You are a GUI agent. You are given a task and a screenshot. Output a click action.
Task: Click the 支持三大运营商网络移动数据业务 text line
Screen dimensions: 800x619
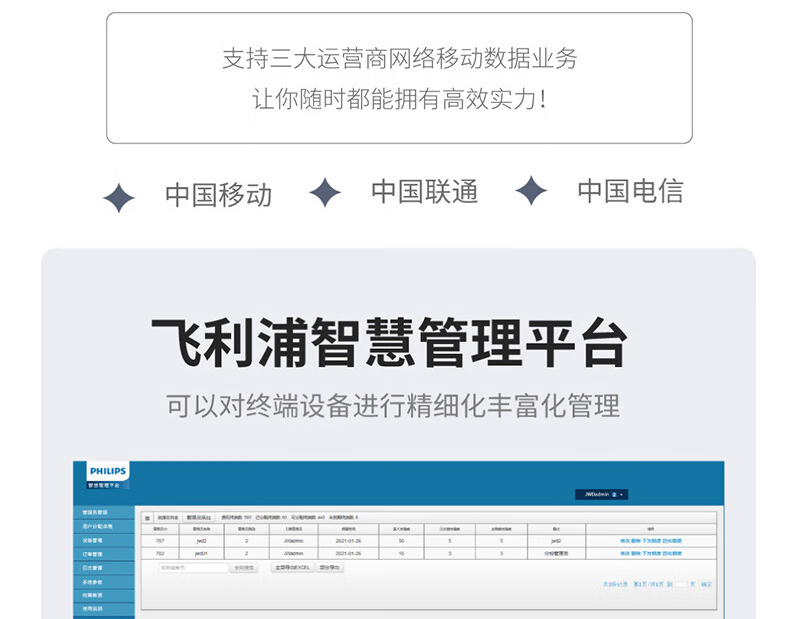(x=400, y=58)
